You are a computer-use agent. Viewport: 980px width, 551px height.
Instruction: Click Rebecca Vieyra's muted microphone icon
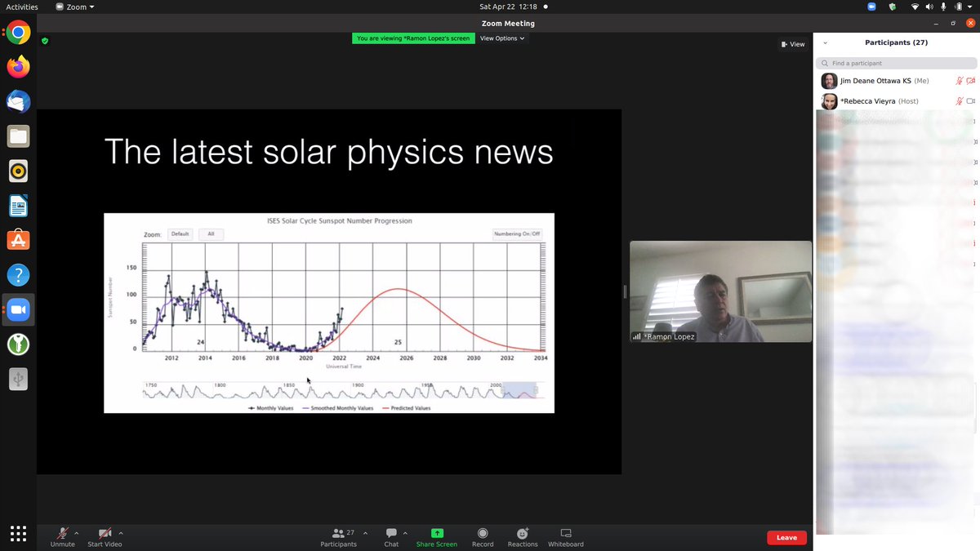[x=960, y=101]
